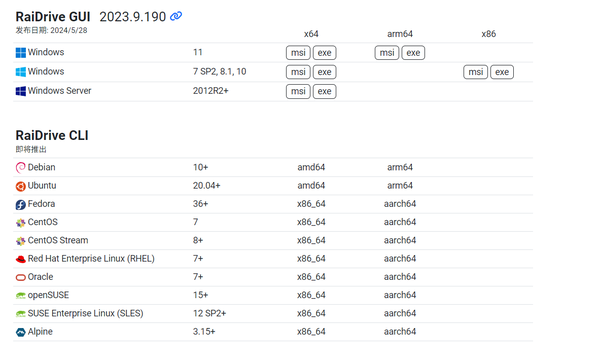
Task: Download arm64 exe for Windows 11
Action: (413, 52)
